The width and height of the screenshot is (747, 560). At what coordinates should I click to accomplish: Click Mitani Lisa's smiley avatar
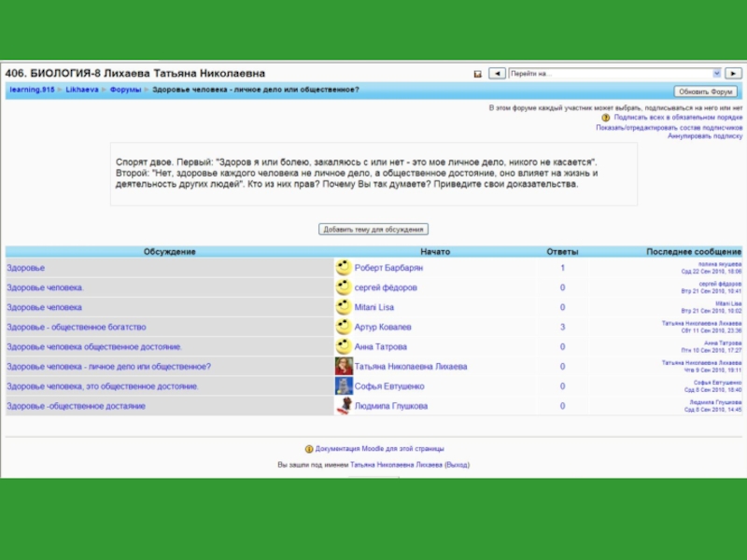(344, 307)
